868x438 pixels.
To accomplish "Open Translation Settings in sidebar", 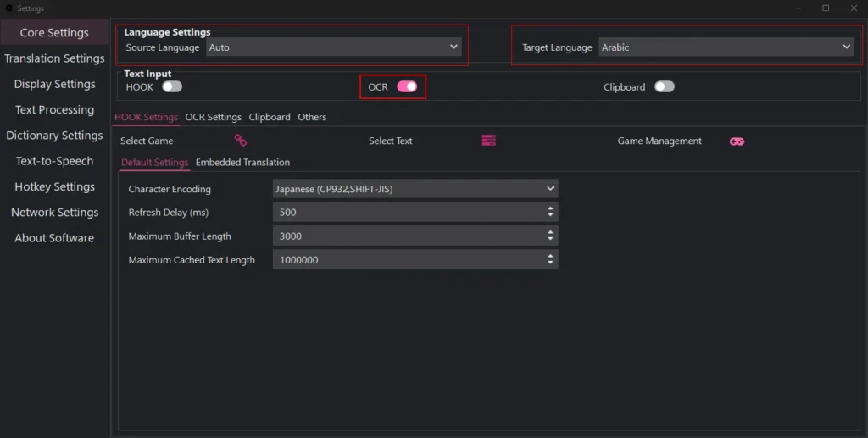I will 54,58.
